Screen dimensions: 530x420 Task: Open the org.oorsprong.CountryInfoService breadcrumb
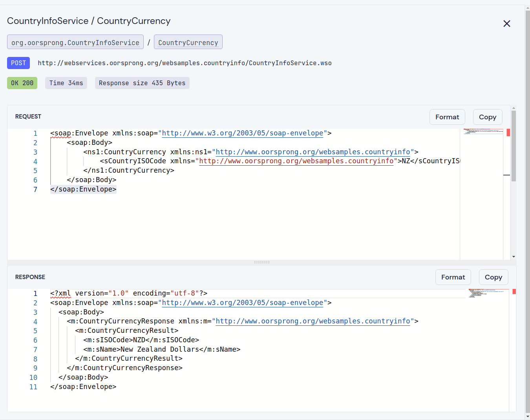[x=75, y=42]
